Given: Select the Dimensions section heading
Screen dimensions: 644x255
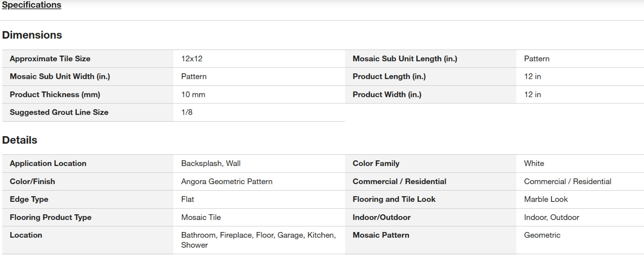Looking at the screenshot, I should (x=32, y=35).
